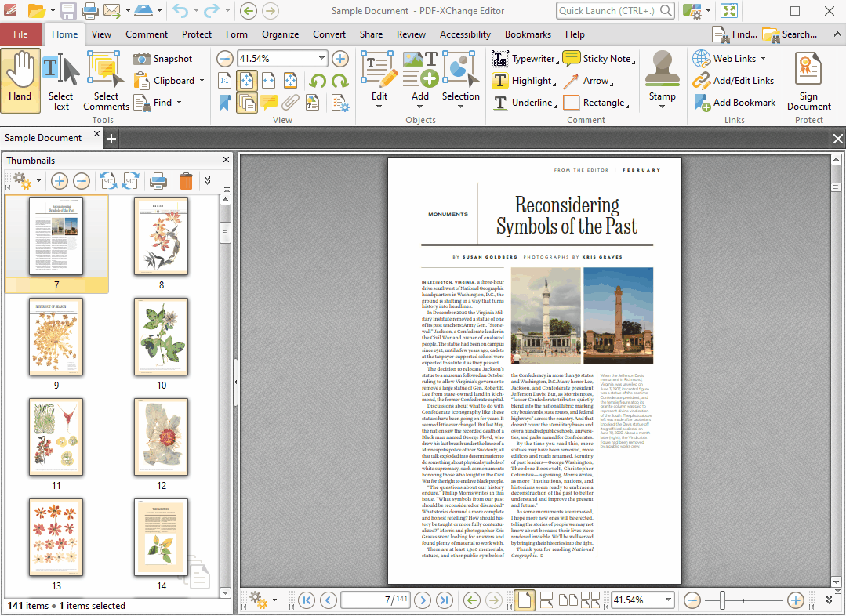Delete selected pages with the orange trash icon
The image size is (846, 616).
click(x=186, y=181)
